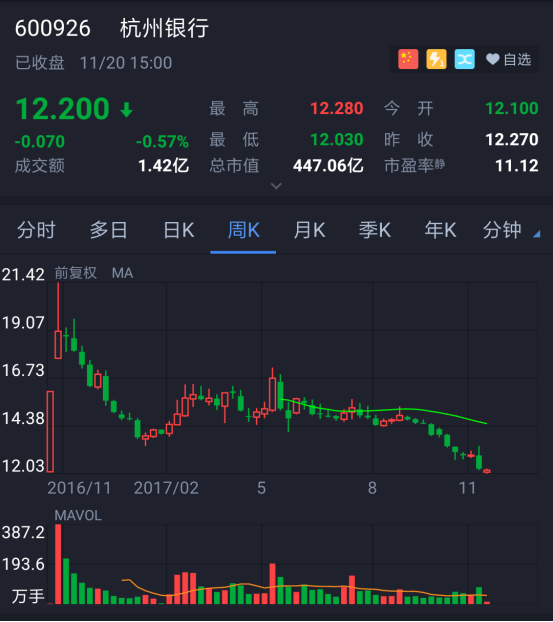Switch to the 多日 tab

pos(108,230)
